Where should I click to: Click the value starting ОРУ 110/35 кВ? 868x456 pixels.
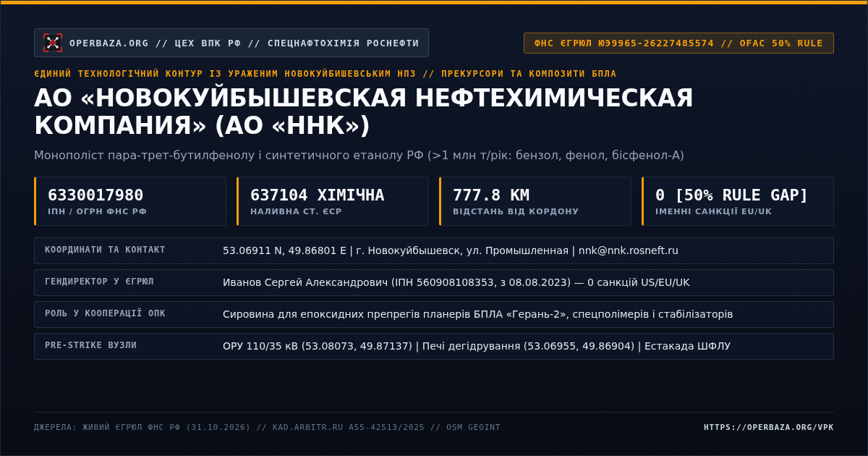pyautogui.click(x=477, y=346)
